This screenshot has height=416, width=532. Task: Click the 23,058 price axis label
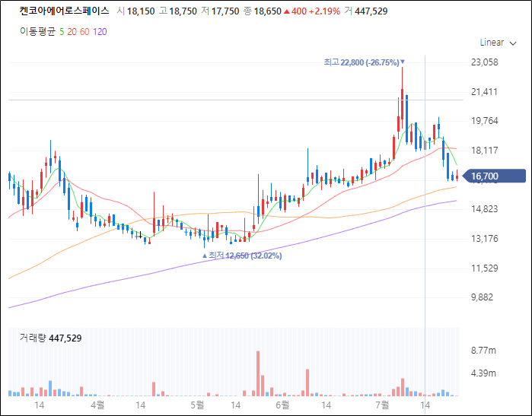point(485,62)
